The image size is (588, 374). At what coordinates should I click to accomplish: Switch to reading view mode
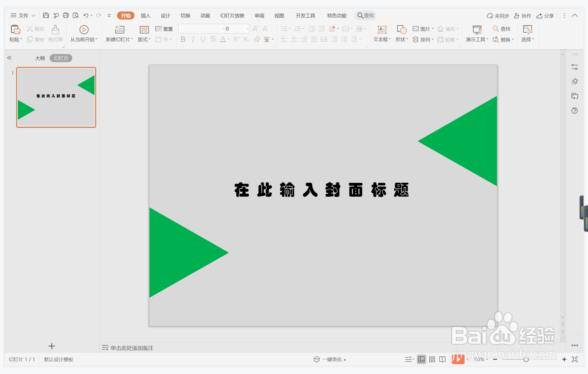442,359
